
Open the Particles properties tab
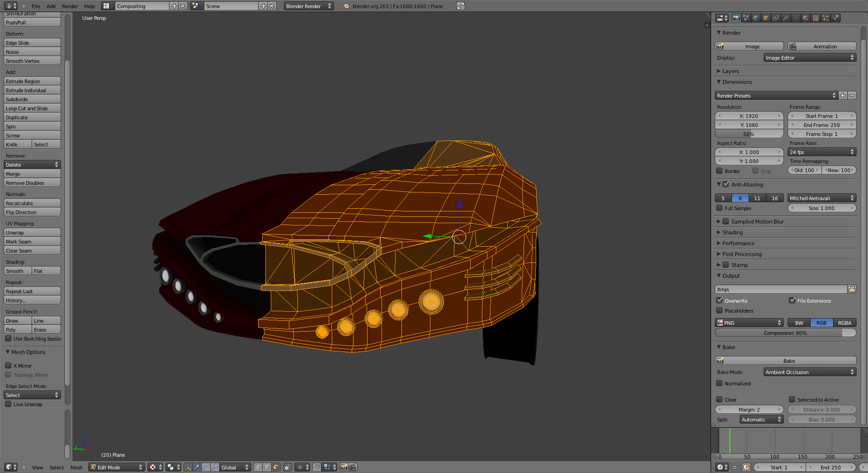826,18
